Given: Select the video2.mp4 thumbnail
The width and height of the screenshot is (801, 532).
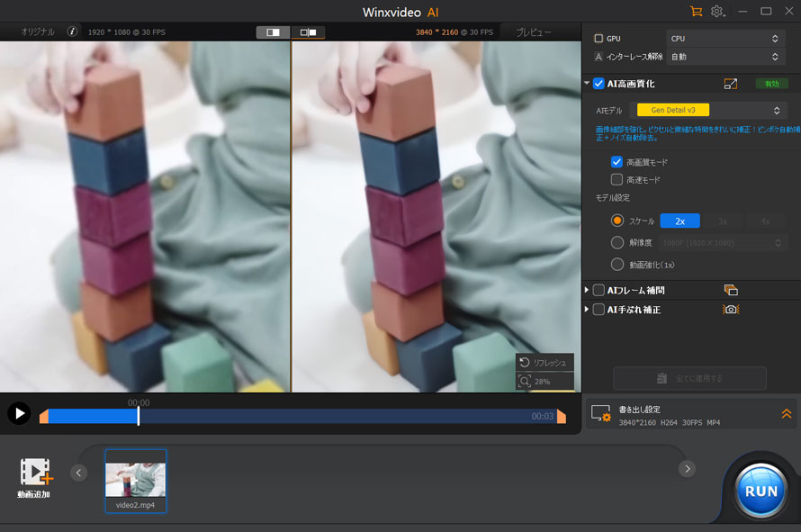Looking at the screenshot, I should pyautogui.click(x=136, y=481).
